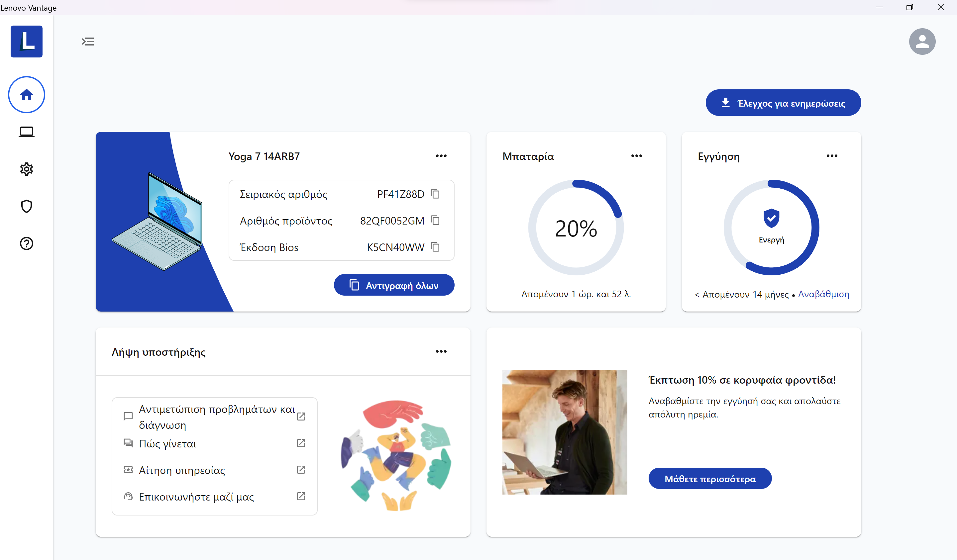Open the Home dashboard icon
Image resolution: width=957 pixels, height=560 pixels.
[x=27, y=95]
